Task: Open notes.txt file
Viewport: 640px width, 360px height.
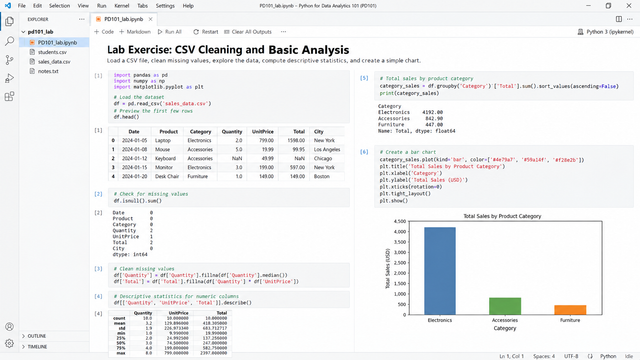Action: tap(48, 71)
